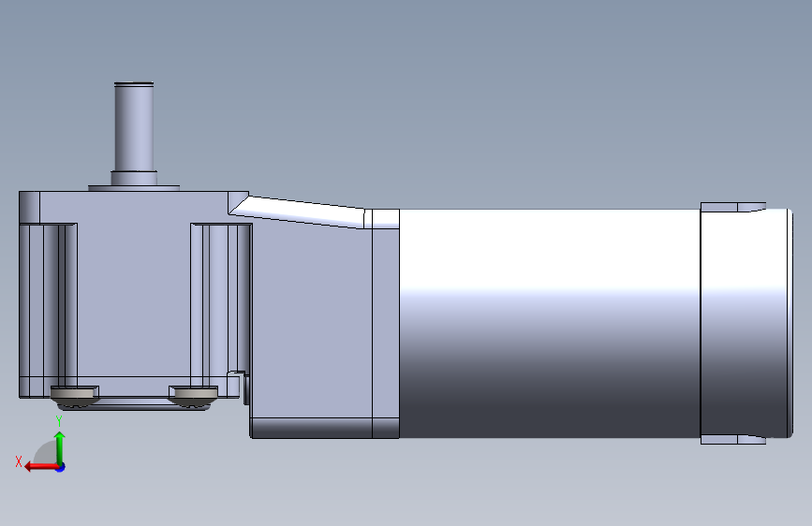Select the right pan-head screw under gearbox

pos(195,396)
